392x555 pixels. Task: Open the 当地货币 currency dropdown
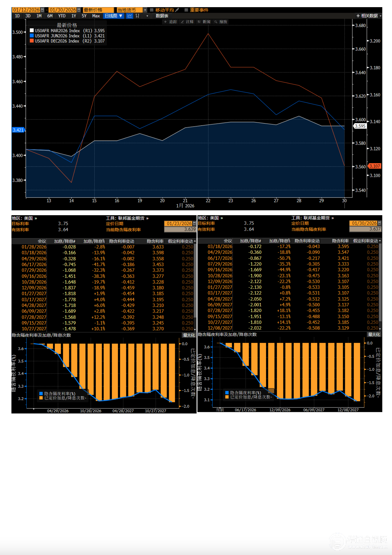pyautogui.click(x=145, y=10)
